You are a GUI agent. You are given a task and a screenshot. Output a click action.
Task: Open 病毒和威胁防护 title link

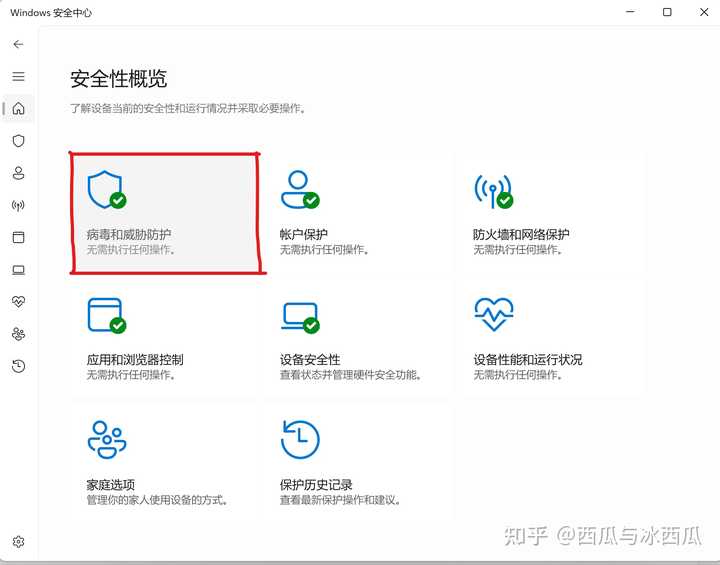pos(129,234)
